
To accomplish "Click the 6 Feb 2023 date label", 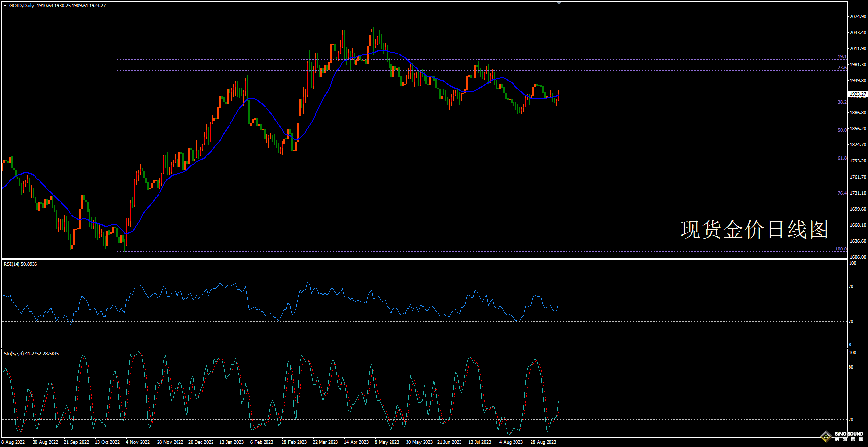I will click(x=262, y=442).
